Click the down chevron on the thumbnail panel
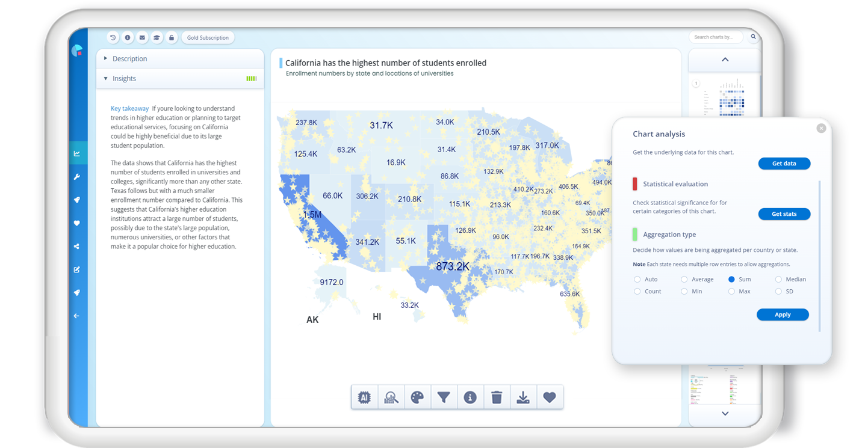 (725, 413)
